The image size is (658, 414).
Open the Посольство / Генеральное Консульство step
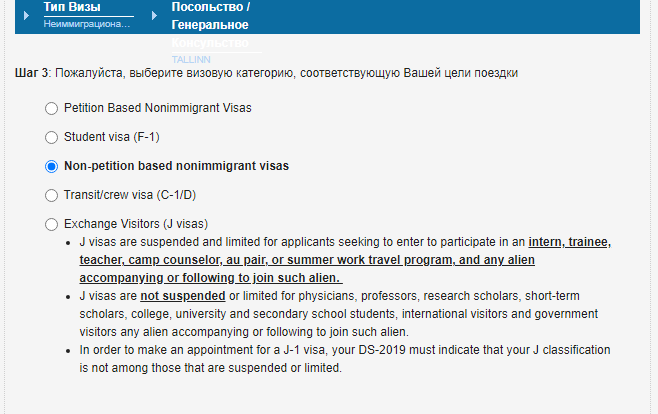click(x=211, y=15)
